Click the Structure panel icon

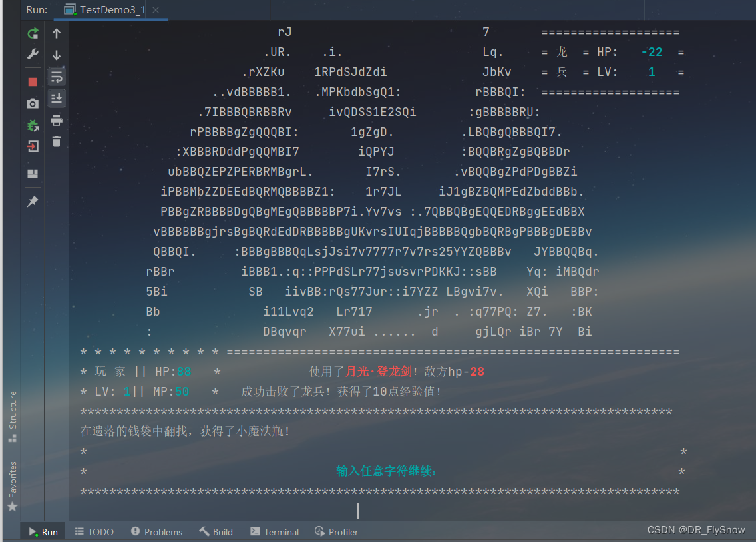pyautogui.click(x=13, y=438)
